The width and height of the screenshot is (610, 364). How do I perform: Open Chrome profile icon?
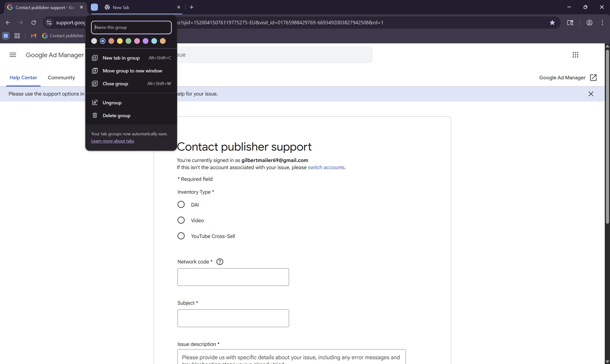point(589,23)
